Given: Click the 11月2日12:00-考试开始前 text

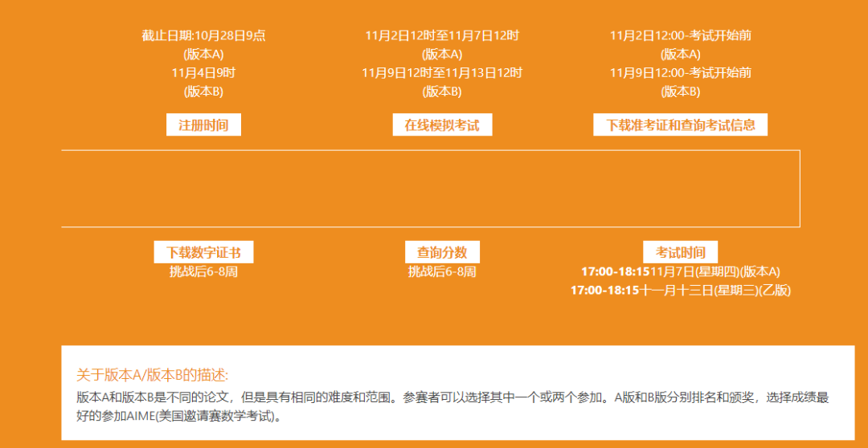Looking at the screenshot, I should click(680, 35).
